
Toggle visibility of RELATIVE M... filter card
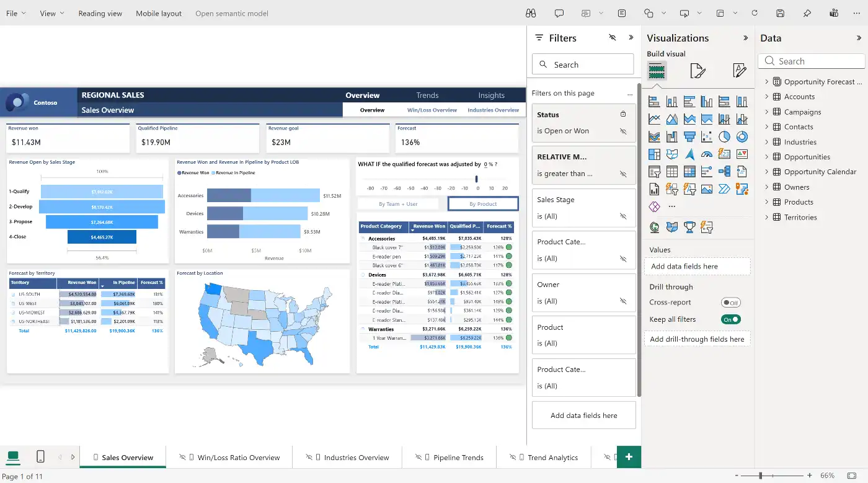(x=623, y=174)
